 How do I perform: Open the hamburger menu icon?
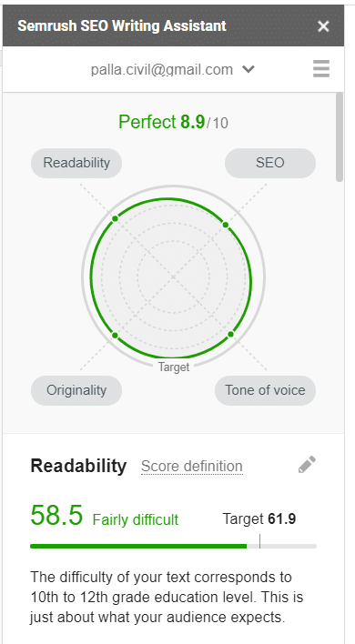click(x=321, y=68)
